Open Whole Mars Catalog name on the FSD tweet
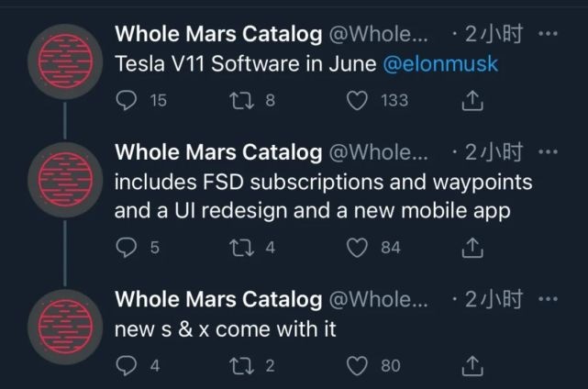 click(218, 152)
